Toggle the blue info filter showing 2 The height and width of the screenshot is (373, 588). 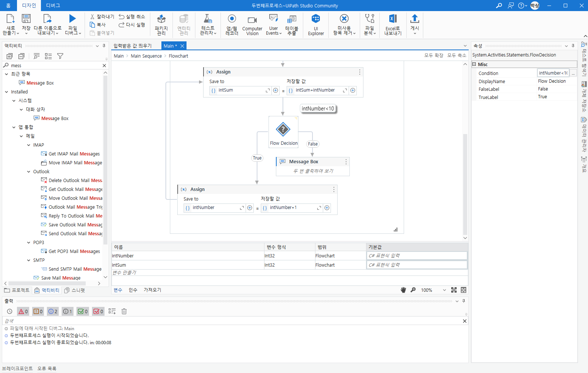click(x=53, y=311)
